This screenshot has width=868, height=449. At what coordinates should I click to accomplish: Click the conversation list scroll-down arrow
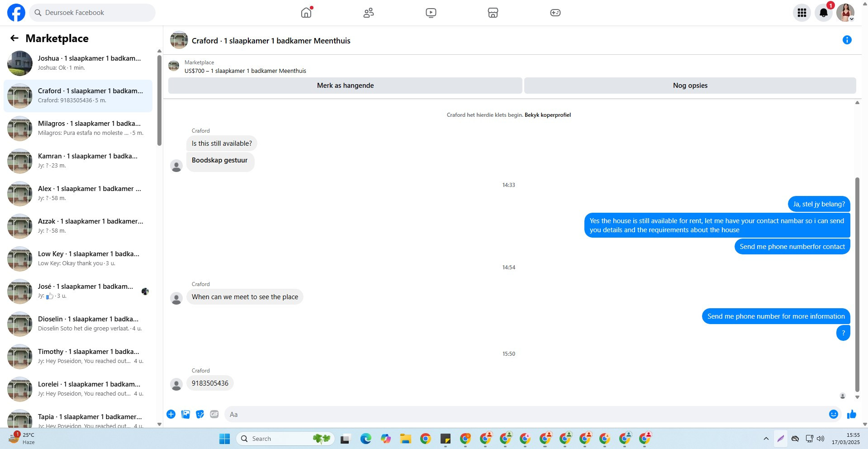[x=159, y=424]
